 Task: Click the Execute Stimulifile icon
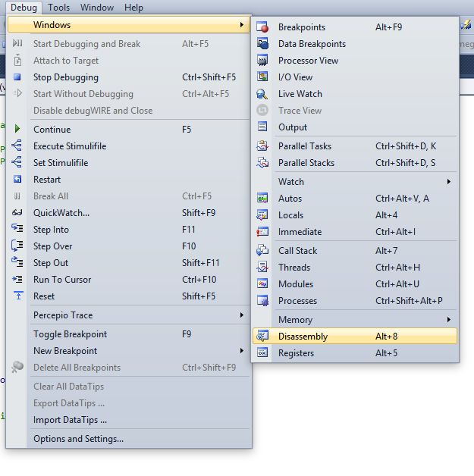17,146
